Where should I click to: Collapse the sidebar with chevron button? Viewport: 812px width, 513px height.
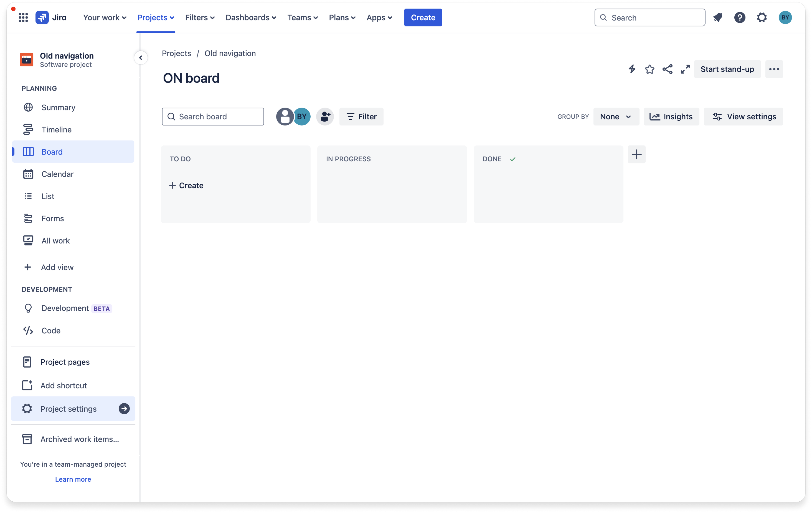[x=141, y=58]
